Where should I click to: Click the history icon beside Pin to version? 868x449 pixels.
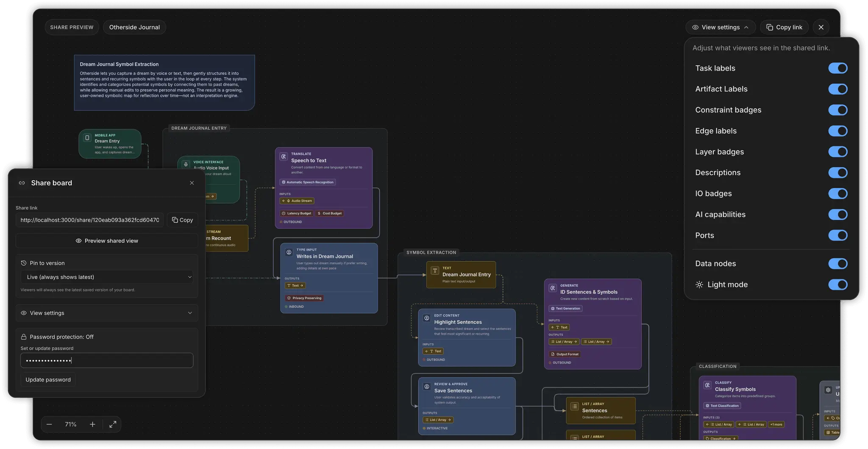pos(24,263)
